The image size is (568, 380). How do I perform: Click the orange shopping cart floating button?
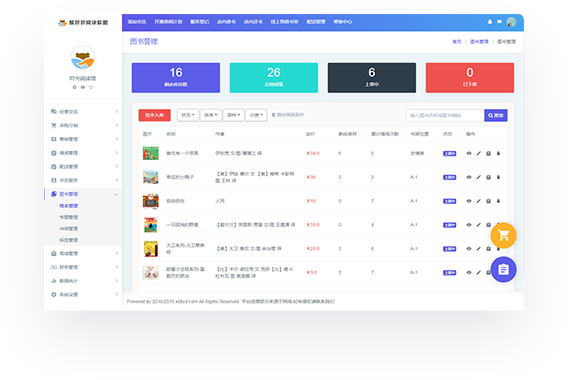(503, 235)
